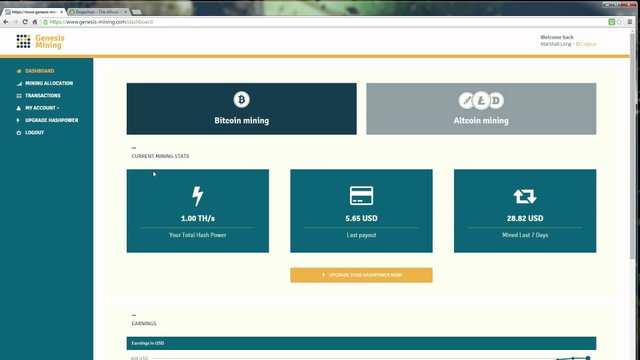The image size is (640, 360).
Task: Click the Earnings section heading
Action: (x=144, y=324)
